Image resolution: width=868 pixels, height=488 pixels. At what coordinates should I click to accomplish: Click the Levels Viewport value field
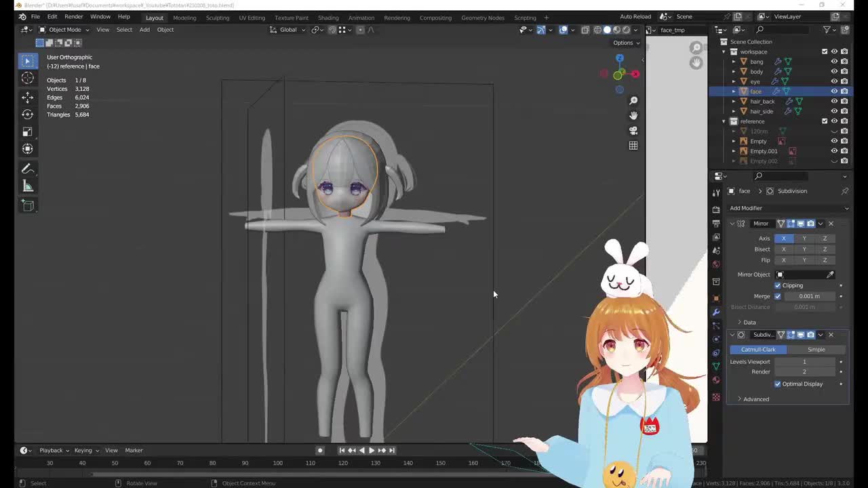[804, 362]
